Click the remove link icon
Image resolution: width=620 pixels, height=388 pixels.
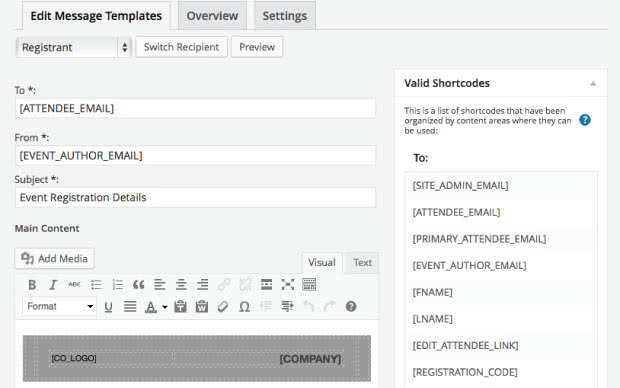[245, 285]
